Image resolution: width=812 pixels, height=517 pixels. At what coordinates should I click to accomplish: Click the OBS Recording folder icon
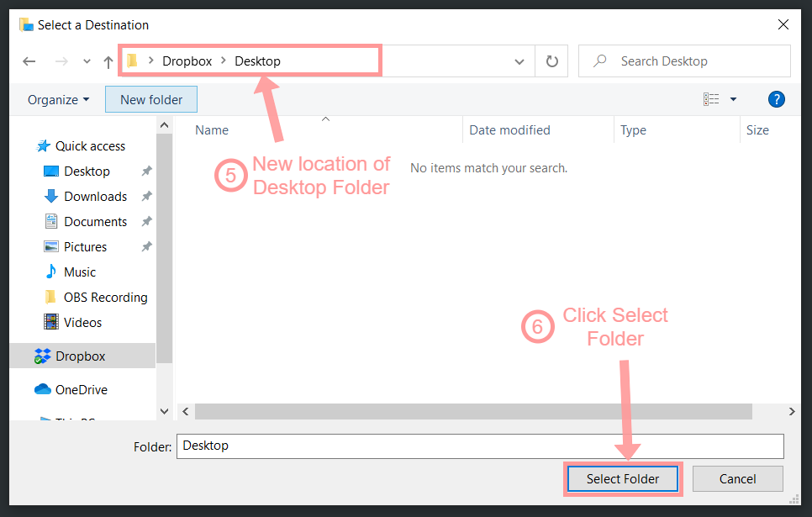pos(50,297)
